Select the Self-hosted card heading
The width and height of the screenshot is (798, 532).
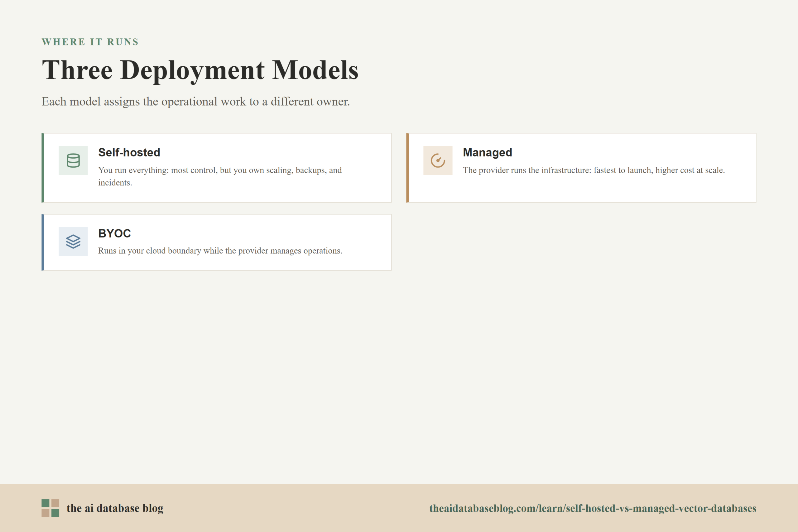(x=129, y=152)
